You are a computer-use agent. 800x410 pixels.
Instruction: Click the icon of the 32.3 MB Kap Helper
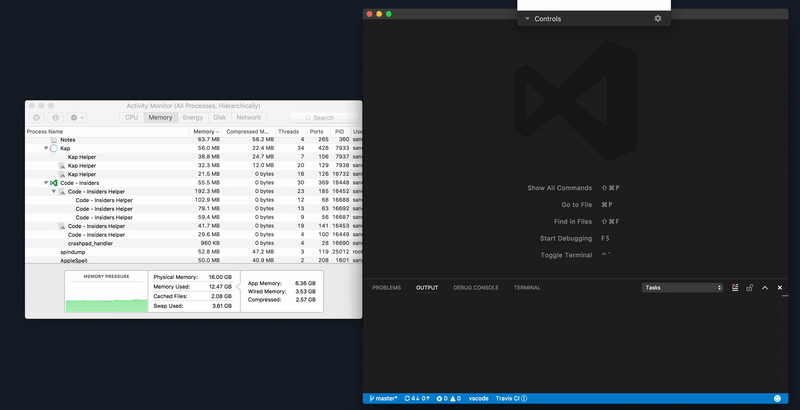62,166
